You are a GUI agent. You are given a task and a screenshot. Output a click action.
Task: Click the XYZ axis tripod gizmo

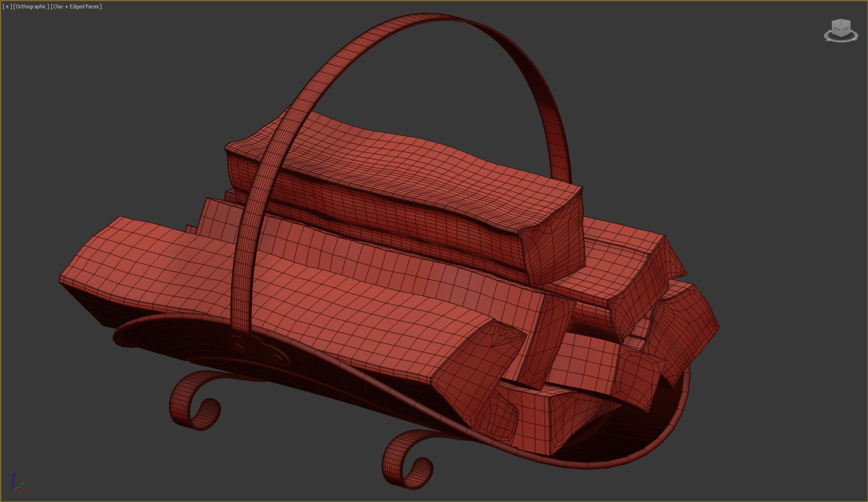click(18, 483)
